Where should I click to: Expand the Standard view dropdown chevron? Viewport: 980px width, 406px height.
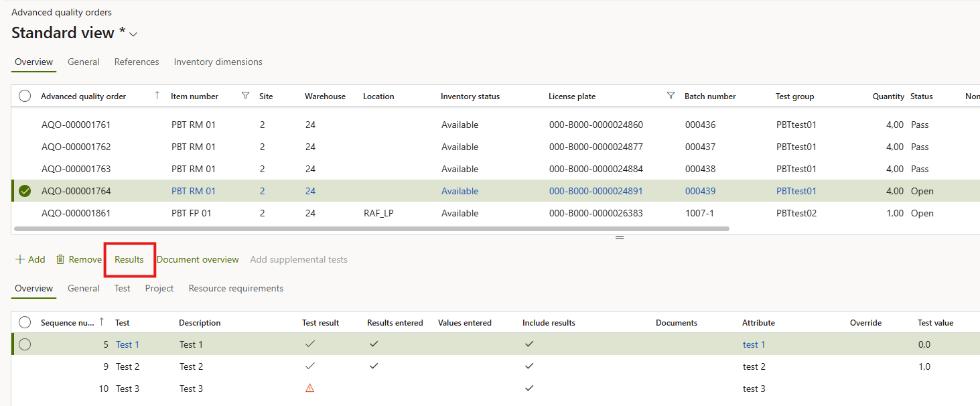pyautogui.click(x=133, y=34)
